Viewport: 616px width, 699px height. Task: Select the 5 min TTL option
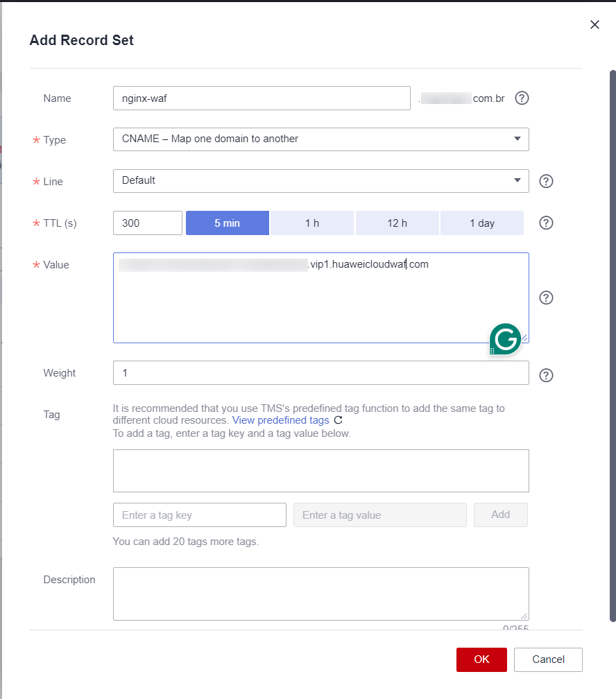pyautogui.click(x=227, y=223)
